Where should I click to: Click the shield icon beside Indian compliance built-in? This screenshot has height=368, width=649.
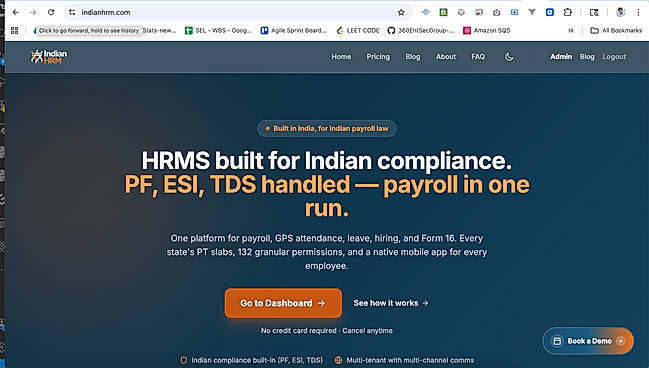(184, 360)
